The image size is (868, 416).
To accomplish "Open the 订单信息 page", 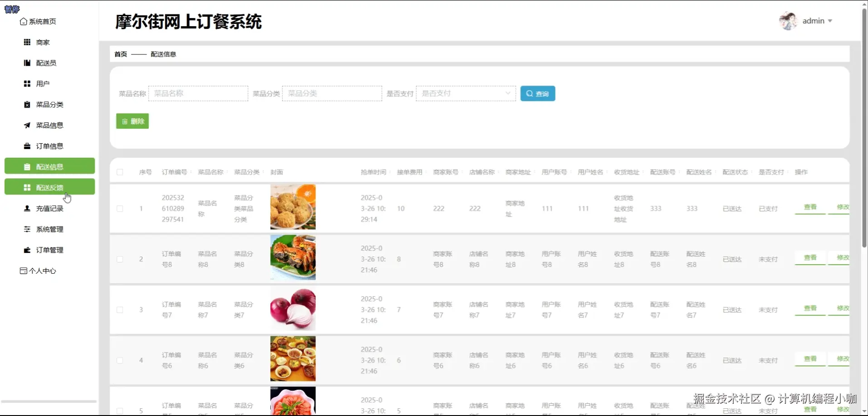I will [x=49, y=145].
